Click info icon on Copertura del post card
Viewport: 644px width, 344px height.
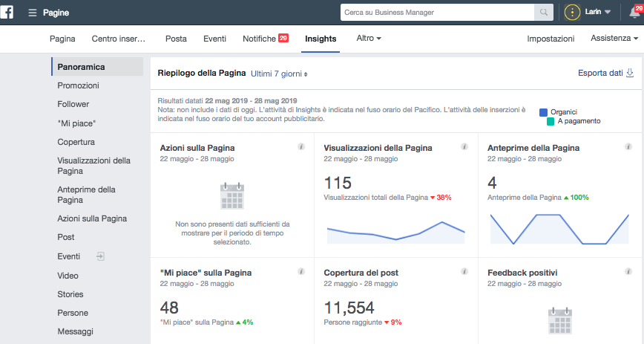point(464,271)
